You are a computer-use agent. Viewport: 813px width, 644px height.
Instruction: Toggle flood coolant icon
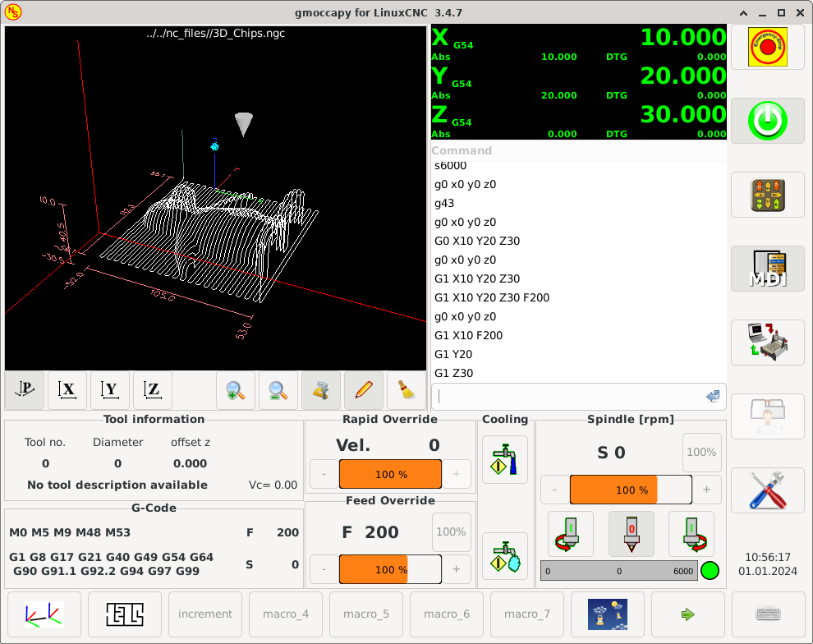[x=505, y=459]
